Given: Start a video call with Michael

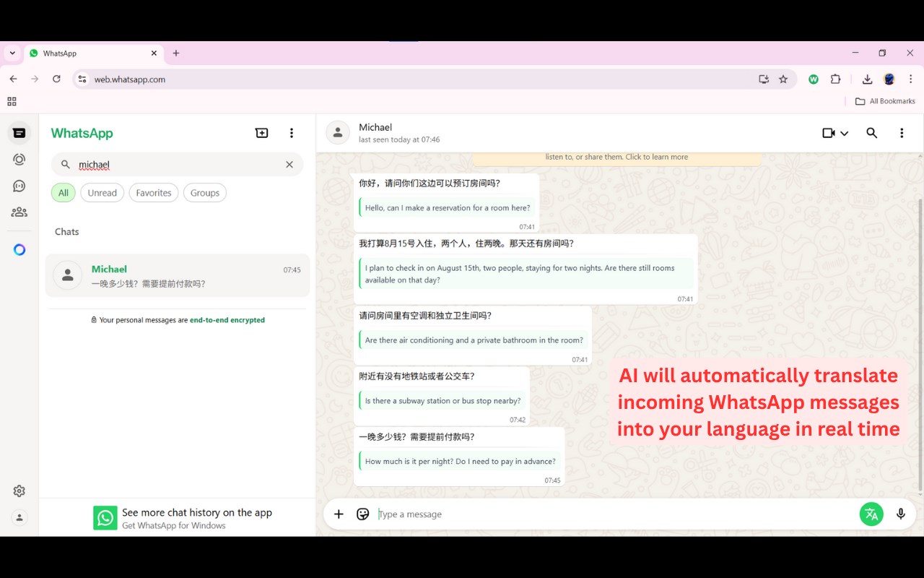Looking at the screenshot, I should [x=829, y=133].
